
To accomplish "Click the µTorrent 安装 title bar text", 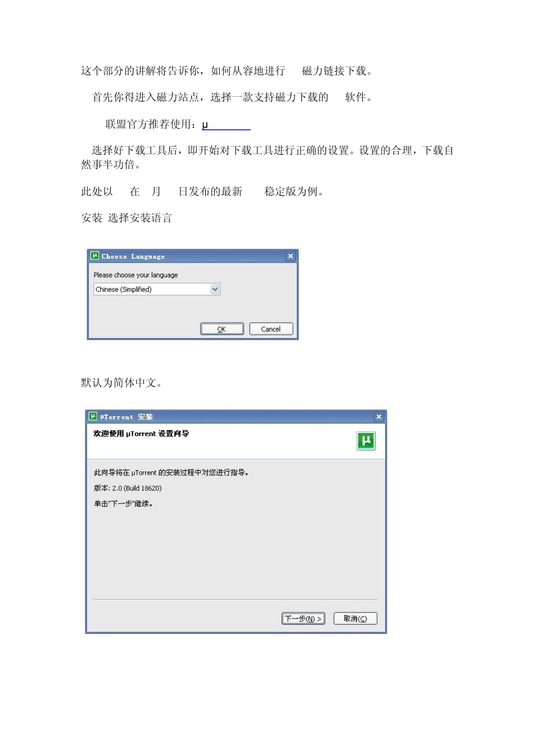I will click(126, 417).
